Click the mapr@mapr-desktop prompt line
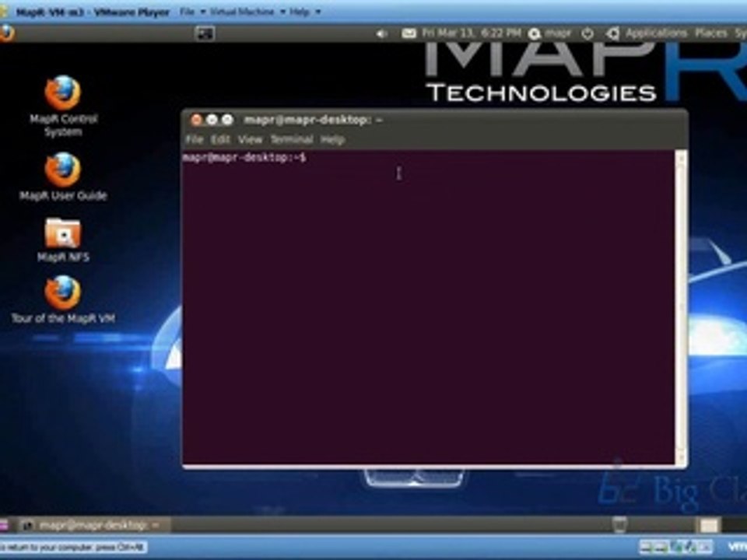The height and width of the screenshot is (560, 747). pos(244,157)
